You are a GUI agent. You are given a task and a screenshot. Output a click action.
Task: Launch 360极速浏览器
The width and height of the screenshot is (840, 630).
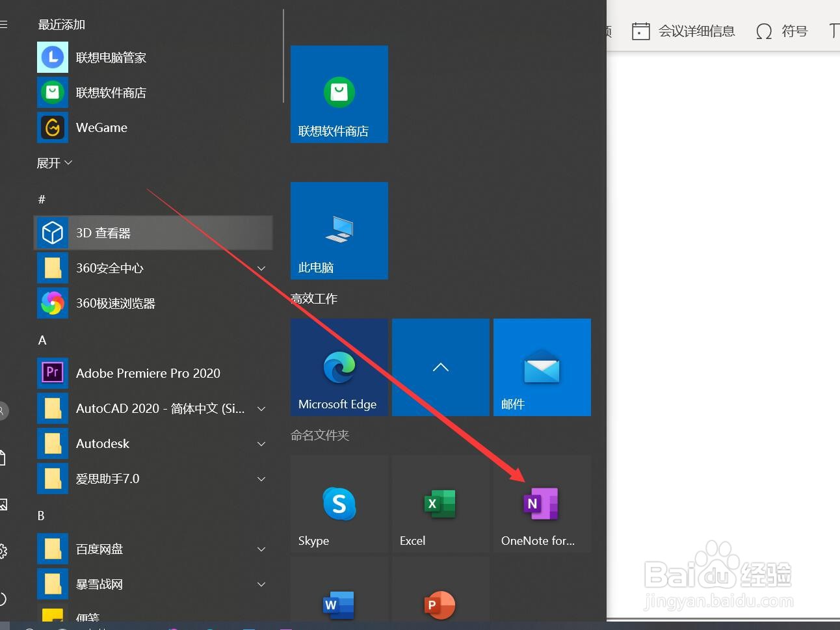pyautogui.click(x=153, y=303)
